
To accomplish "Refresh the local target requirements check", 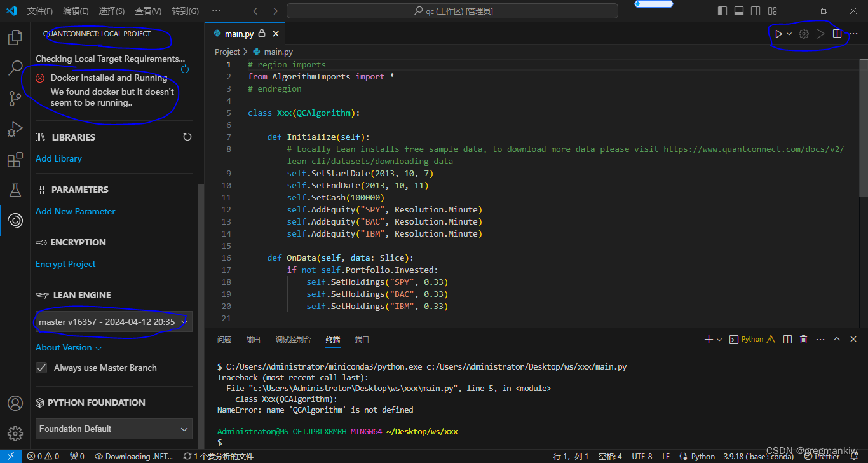I will (185, 69).
